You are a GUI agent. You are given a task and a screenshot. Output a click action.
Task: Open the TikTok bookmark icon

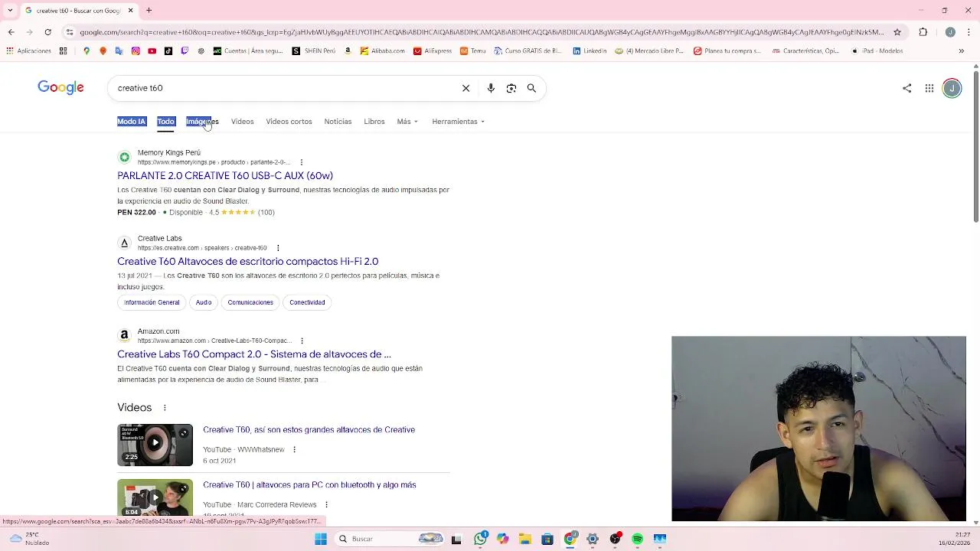click(x=168, y=51)
